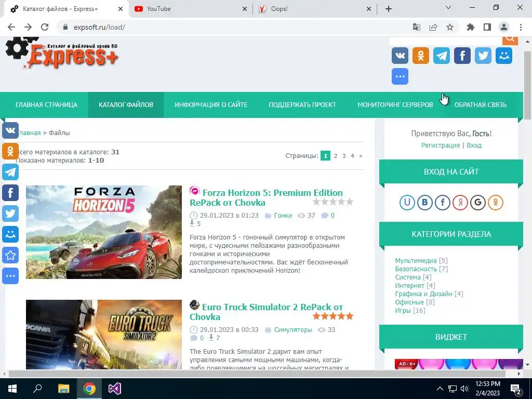Click the address bar URL field
This screenshot has height=399, width=532.
coord(234,27)
